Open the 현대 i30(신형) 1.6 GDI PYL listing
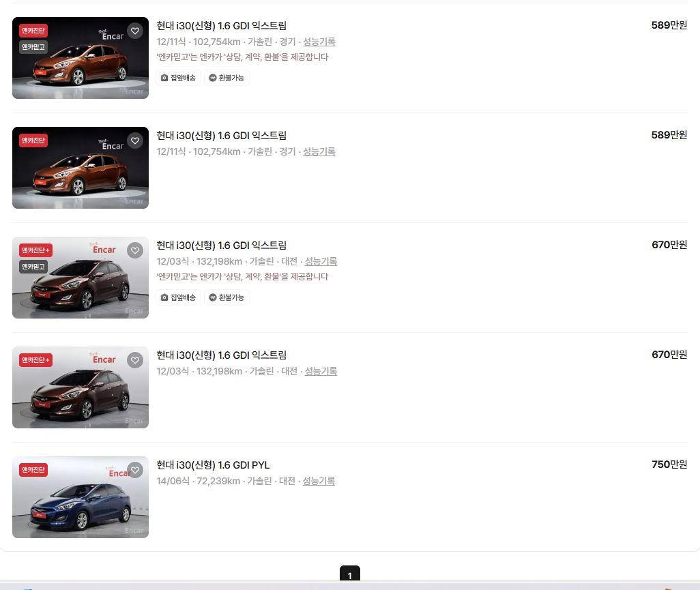The width and height of the screenshot is (700, 590). click(213, 465)
